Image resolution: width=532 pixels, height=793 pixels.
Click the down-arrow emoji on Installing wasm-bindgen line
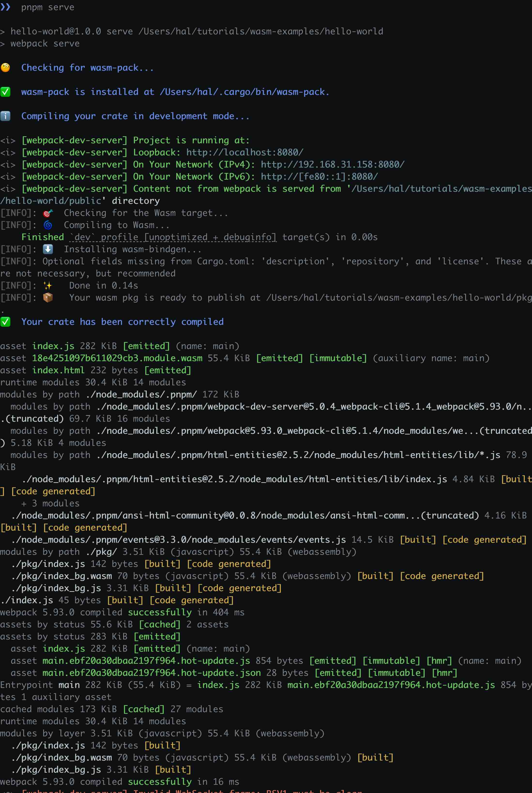pyautogui.click(x=48, y=249)
